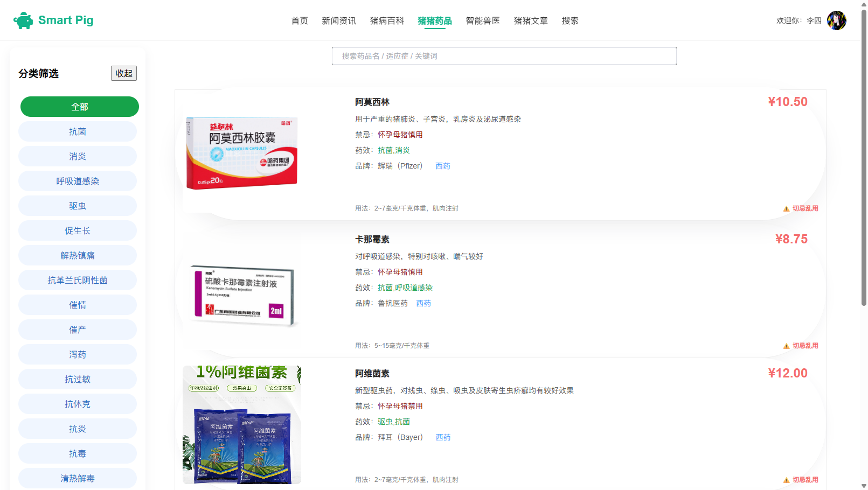Filter by the 清热解毒 category
Viewport: 868px width, 490px height.
(x=78, y=478)
